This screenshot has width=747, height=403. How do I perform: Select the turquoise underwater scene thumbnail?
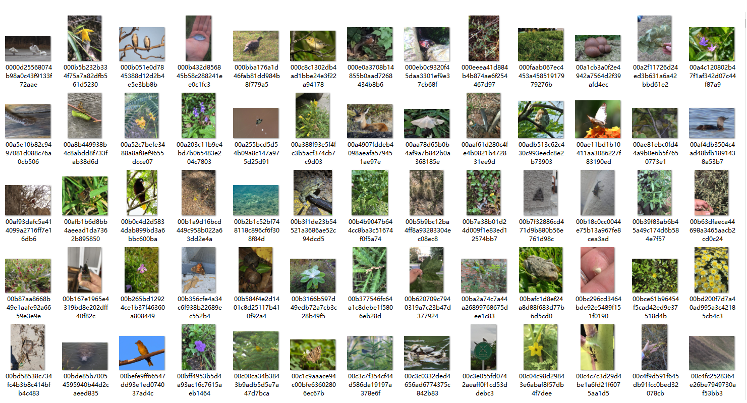tap(256, 201)
